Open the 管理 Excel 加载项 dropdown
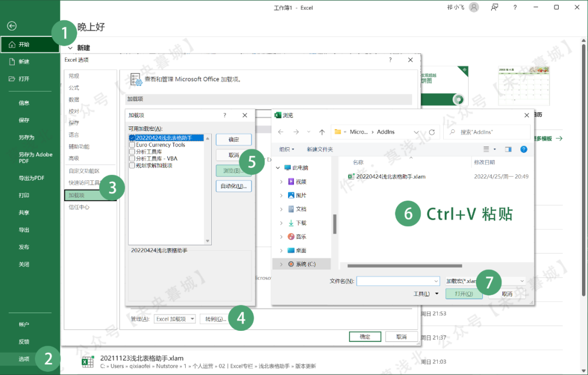This screenshot has width=588, height=375. click(175, 319)
